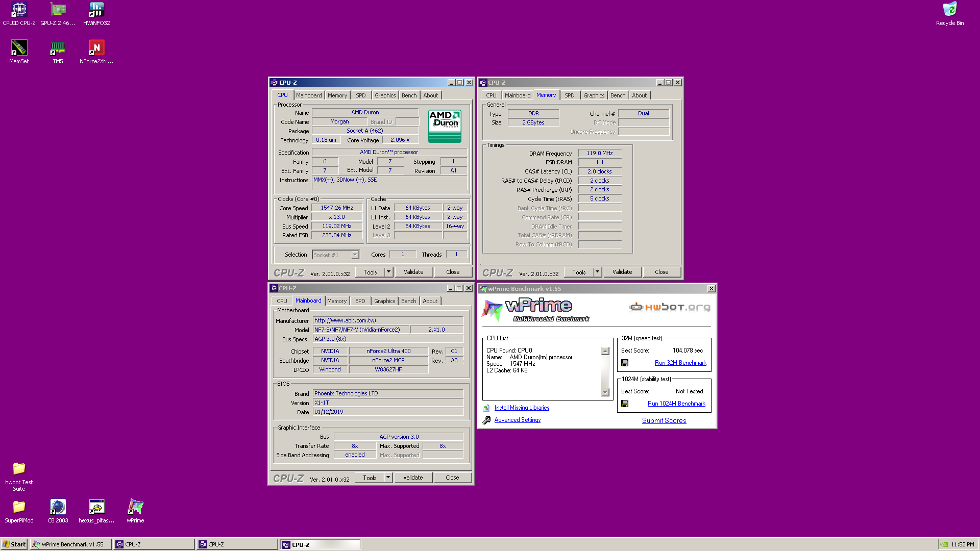Click the Run 32M Benchmark link
This screenshot has width=980, height=551.
click(680, 363)
